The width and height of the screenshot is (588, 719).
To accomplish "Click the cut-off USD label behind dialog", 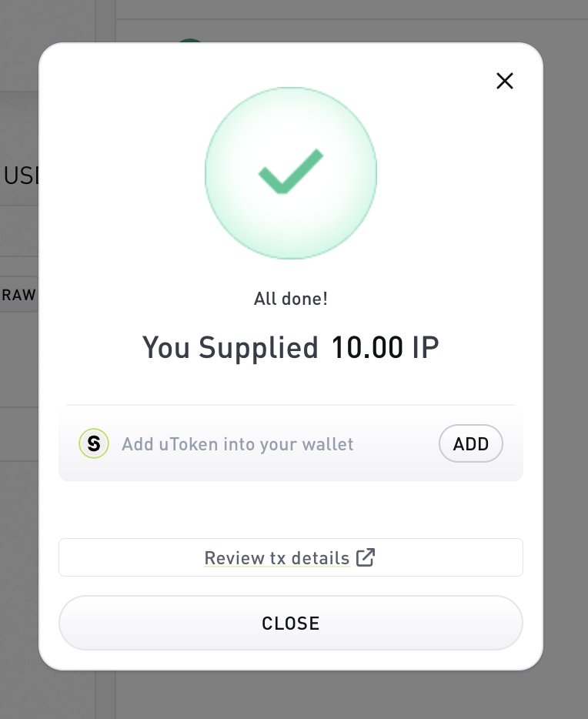I will point(21,176).
